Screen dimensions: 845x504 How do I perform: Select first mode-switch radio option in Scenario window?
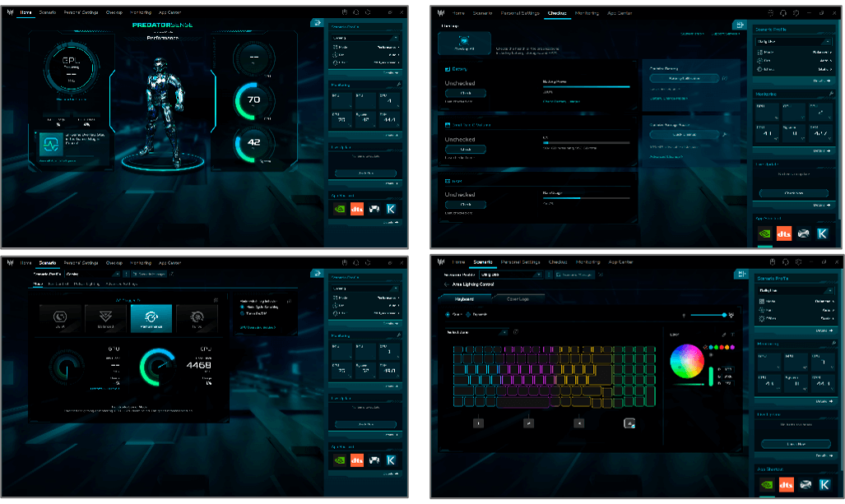coord(243,307)
